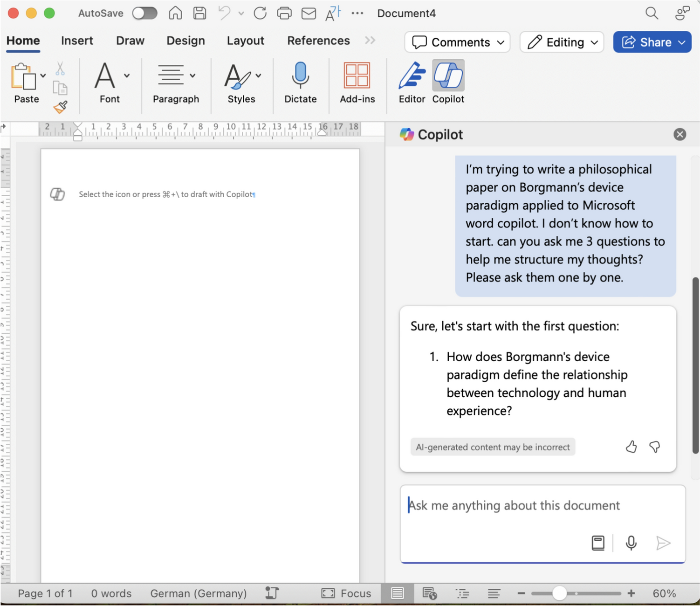Open the more commands ellipsis menu
The height and width of the screenshot is (606, 700).
point(357,13)
